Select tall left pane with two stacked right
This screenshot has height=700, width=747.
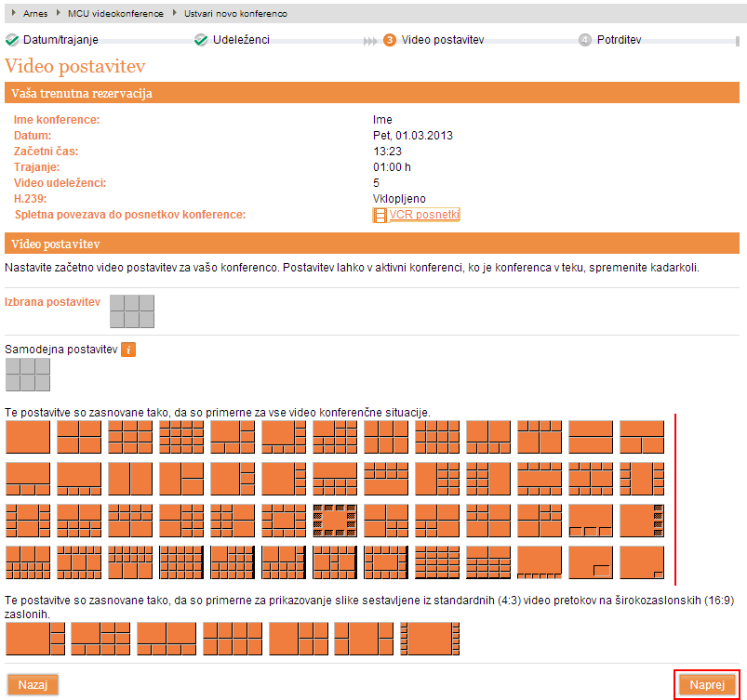181,479
